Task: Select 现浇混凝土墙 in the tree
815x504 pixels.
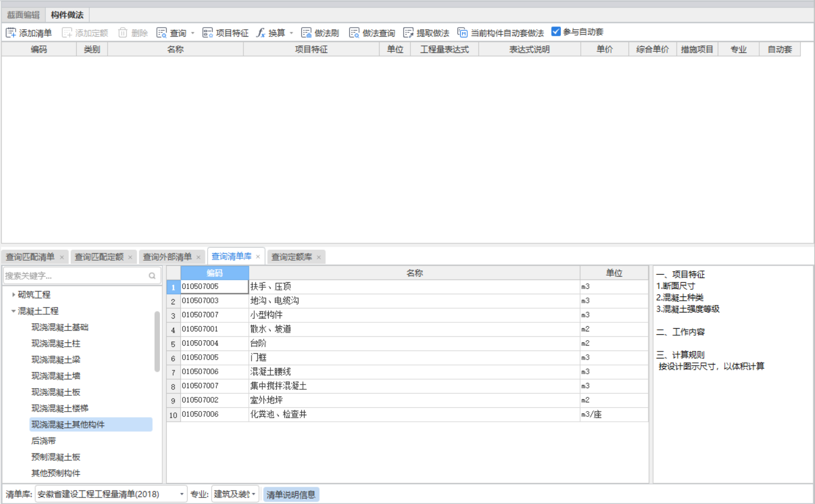Action: (x=56, y=376)
